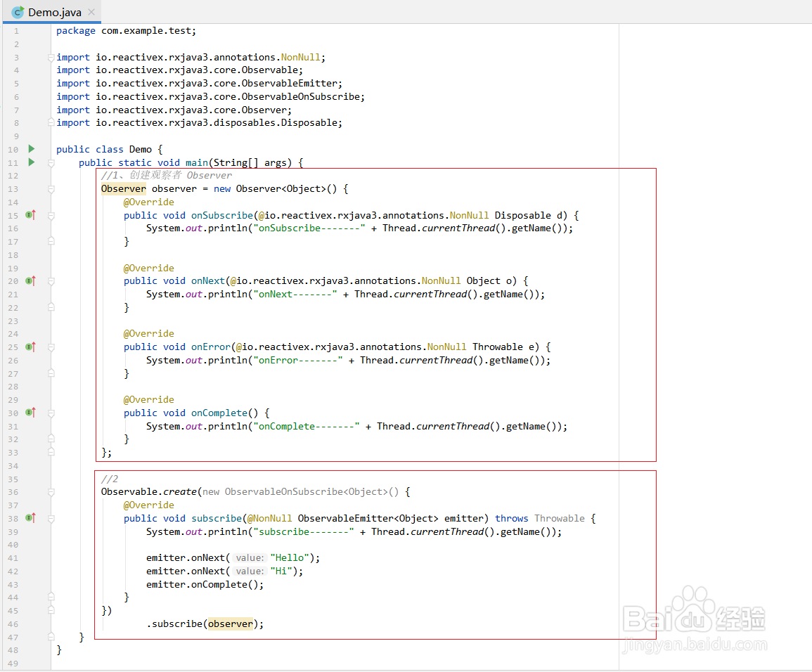Click fold end marker at line 27
The height and width of the screenshot is (672, 812).
coord(51,373)
